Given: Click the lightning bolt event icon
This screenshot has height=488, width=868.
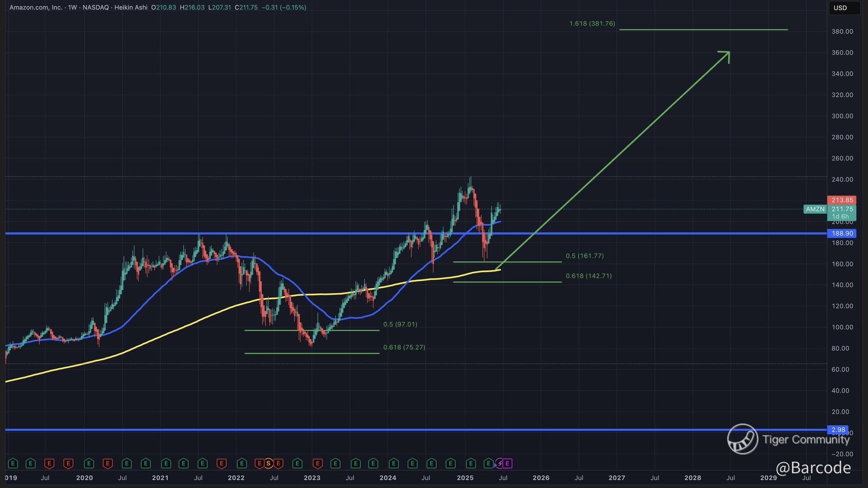Looking at the screenshot, I should [x=500, y=463].
